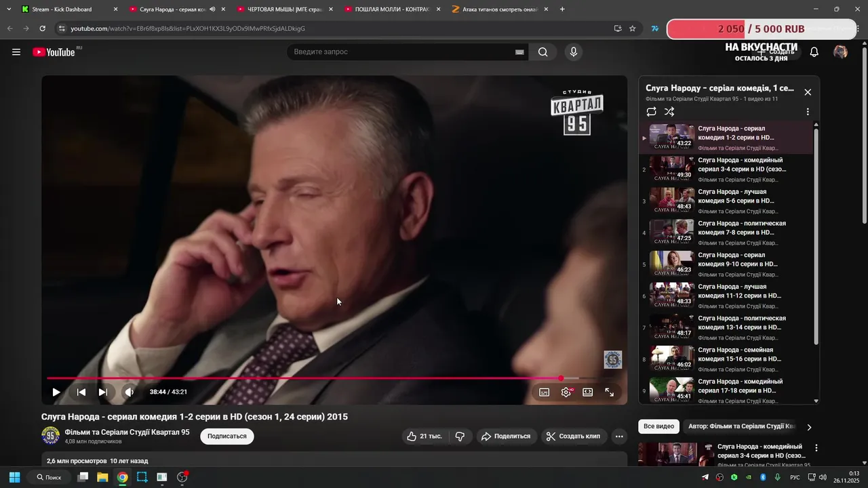Switch to the Атака титанов browser tab
This screenshot has height=488, width=868.
tap(500, 9)
